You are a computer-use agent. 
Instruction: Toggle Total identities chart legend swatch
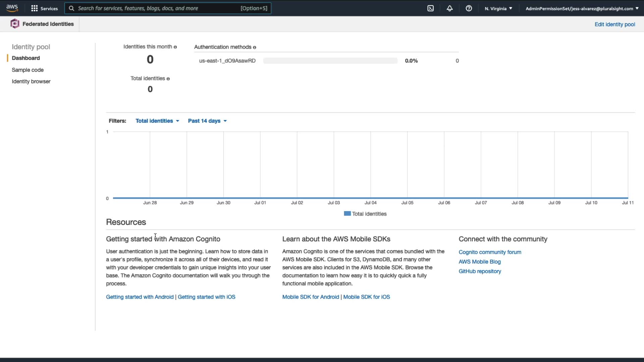(x=347, y=214)
